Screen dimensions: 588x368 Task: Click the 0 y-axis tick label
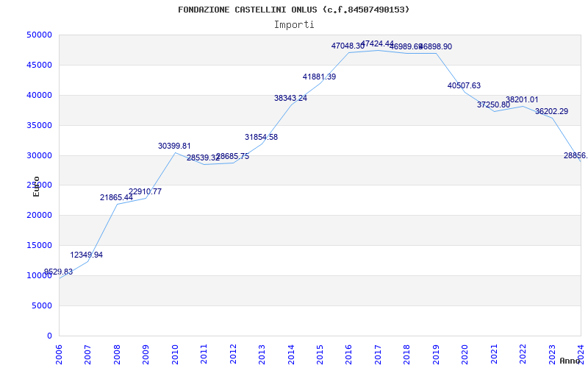tap(49, 336)
